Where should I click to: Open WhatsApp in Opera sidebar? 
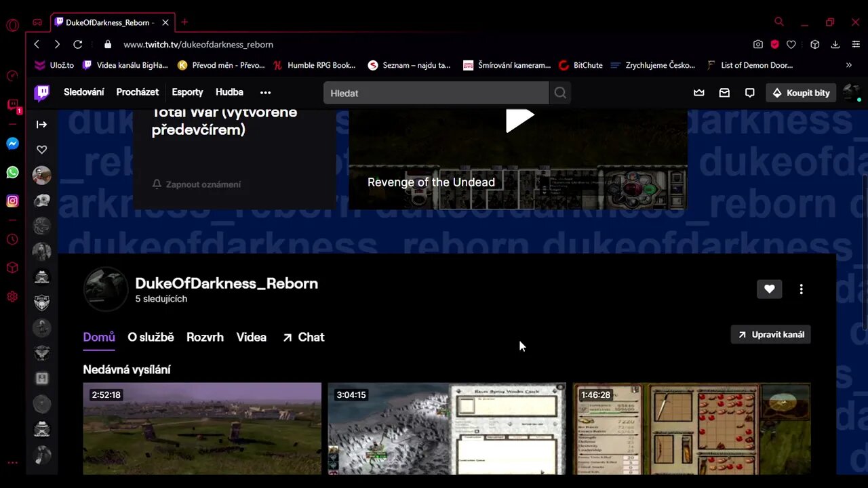pyautogui.click(x=12, y=172)
